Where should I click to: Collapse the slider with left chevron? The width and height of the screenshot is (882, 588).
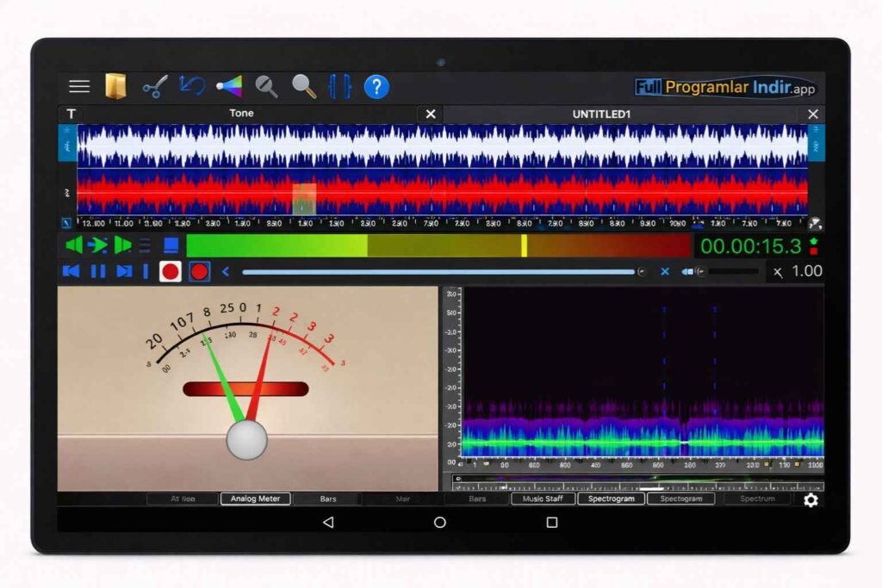[226, 272]
